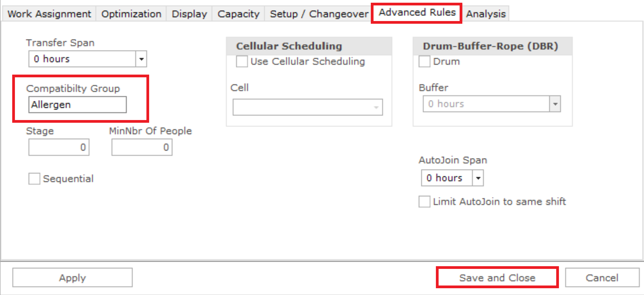Open the Optimization tab

coord(131,14)
